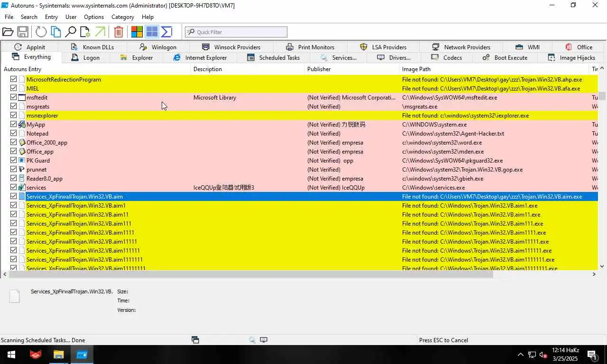
Task: Click the Open file toolbar icon
Action: tap(8, 32)
